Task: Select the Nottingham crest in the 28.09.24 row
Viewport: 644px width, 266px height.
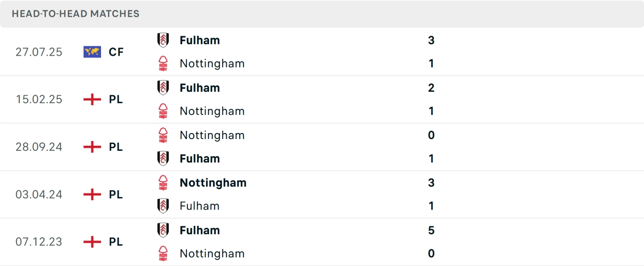Action: click(163, 135)
